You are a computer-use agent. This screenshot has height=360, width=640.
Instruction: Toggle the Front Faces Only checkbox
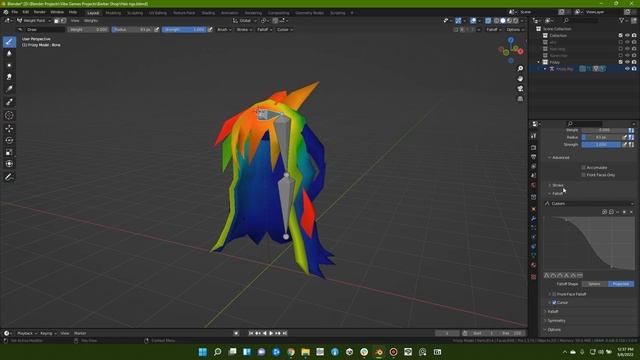[x=583, y=175]
